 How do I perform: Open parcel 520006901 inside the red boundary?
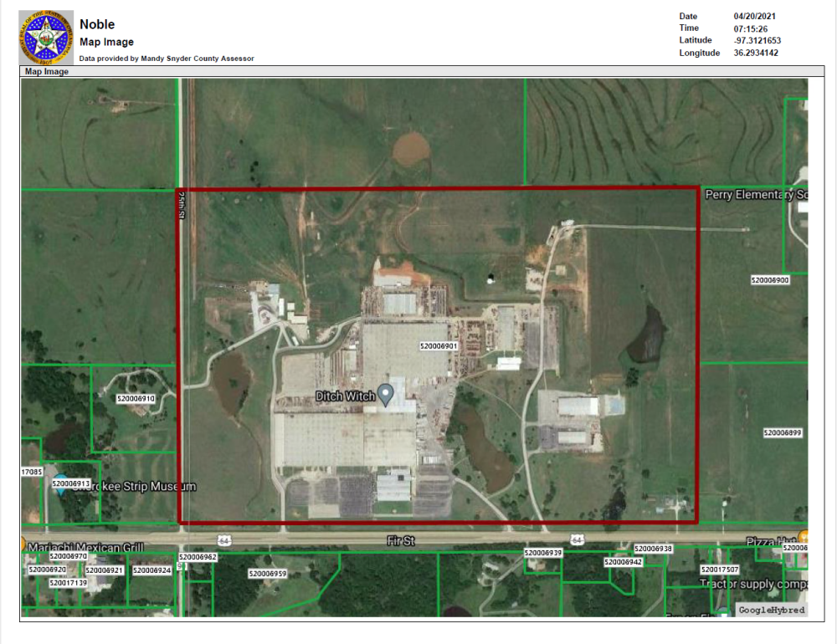439,345
